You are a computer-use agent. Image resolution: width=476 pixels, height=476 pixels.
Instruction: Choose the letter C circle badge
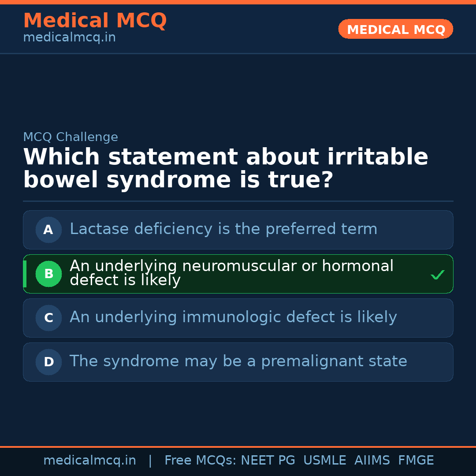[48, 318]
